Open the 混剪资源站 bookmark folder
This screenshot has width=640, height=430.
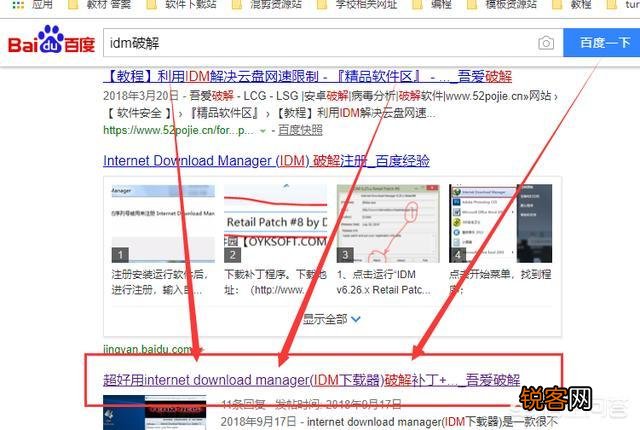(x=267, y=5)
